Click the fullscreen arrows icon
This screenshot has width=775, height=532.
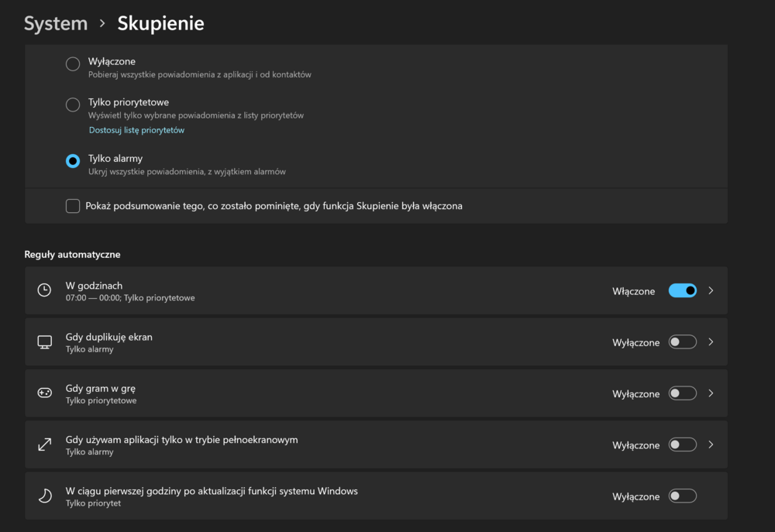45,444
